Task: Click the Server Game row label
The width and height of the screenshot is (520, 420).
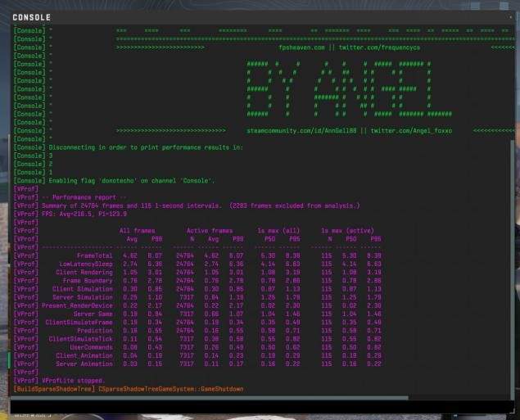Action: click(93, 314)
